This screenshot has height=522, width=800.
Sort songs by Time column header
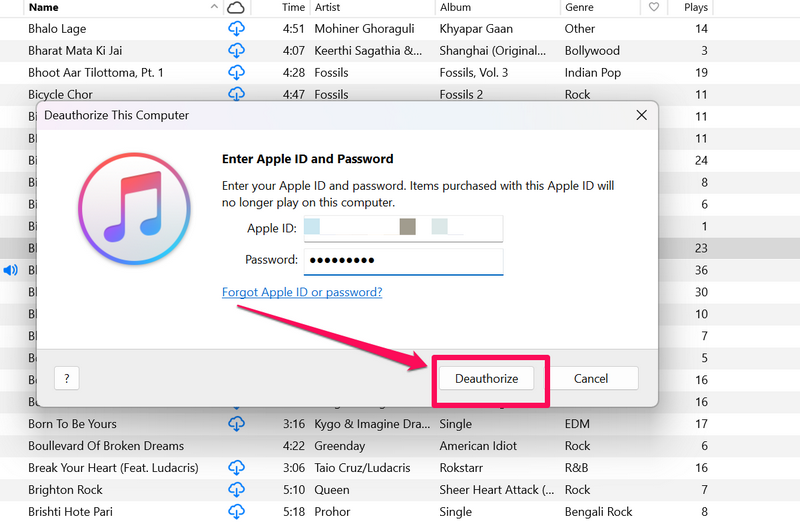point(293,7)
